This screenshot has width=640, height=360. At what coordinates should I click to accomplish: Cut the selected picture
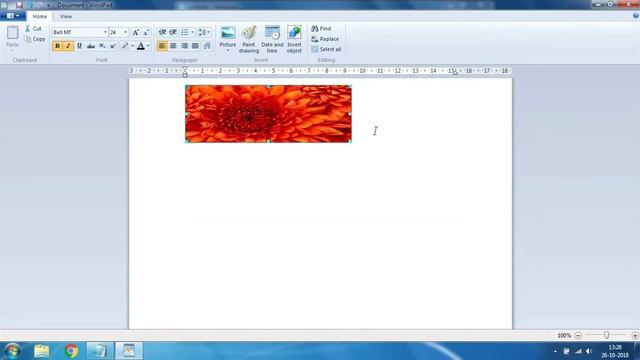click(33, 29)
